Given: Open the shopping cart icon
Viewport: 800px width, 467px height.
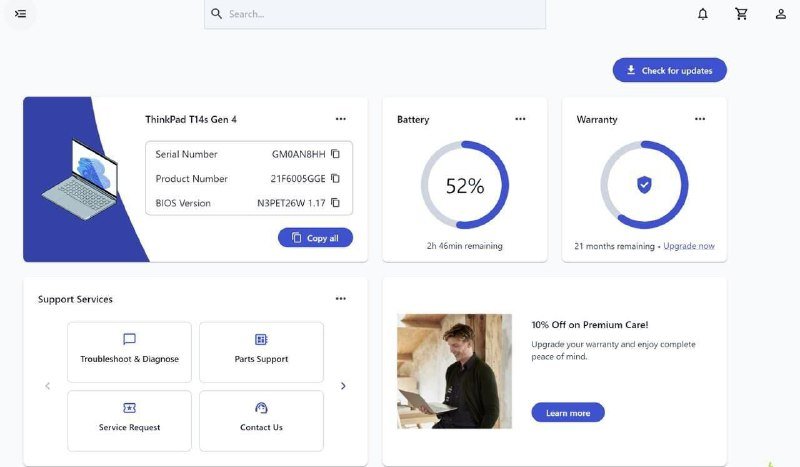Looking at the screenshot, I should 741,14.
